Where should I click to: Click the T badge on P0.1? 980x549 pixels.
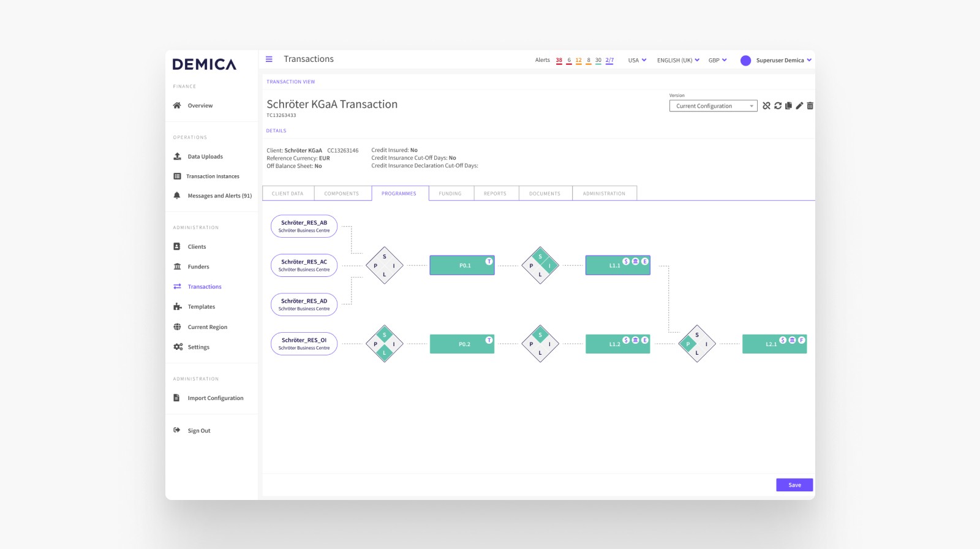[x=489, y=262]
